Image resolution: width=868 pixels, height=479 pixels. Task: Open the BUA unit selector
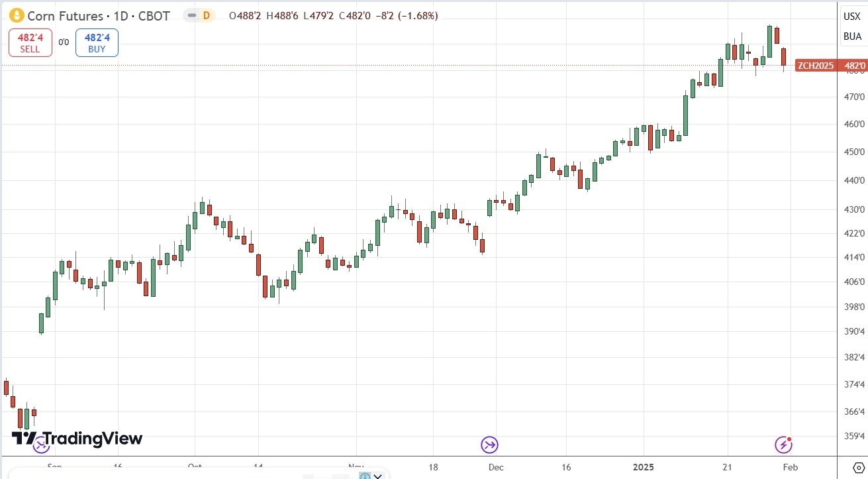click(x=851, y=36)
